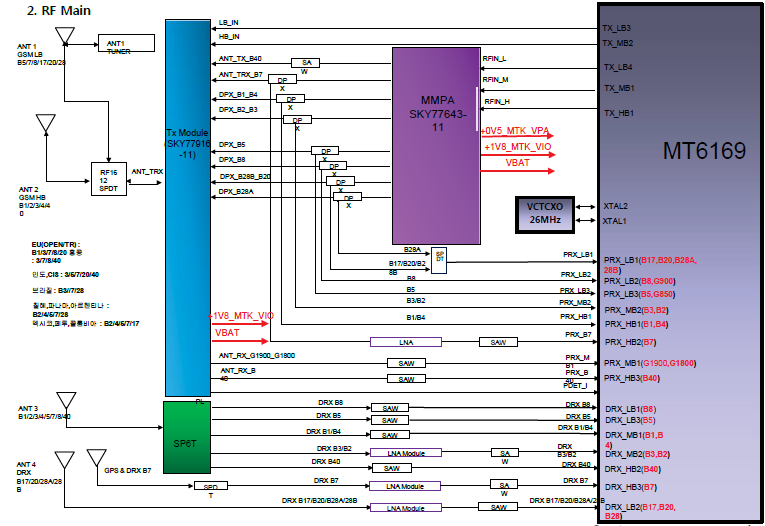Click the PRX_HB1(B1,B4) label

point(637,324)
